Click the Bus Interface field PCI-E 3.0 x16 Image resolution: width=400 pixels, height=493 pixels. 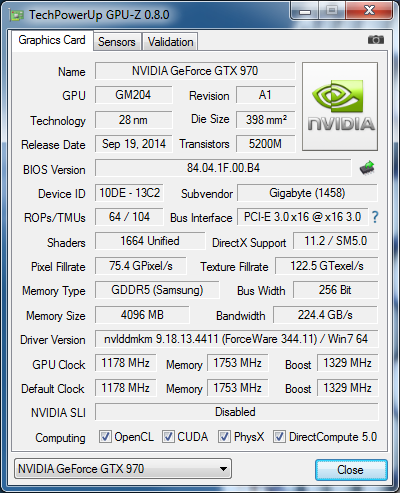pyautogui.click(x=303, y=217)
